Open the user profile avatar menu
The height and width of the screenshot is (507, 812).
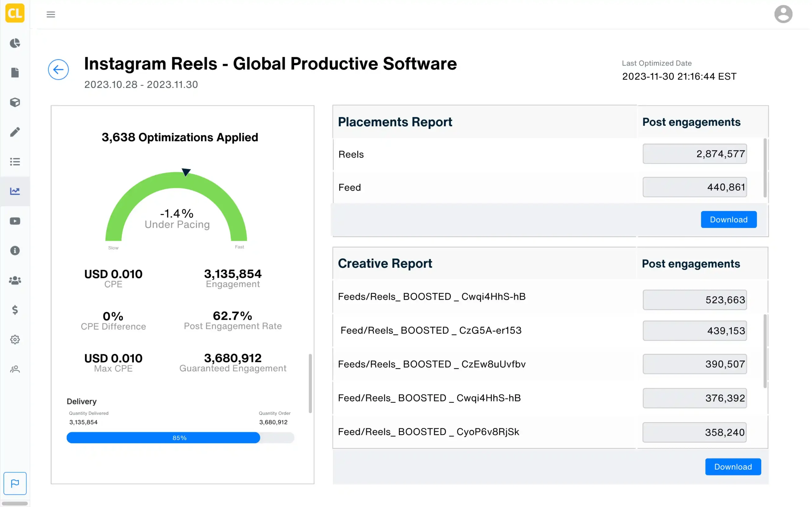(x=783, y=14)
